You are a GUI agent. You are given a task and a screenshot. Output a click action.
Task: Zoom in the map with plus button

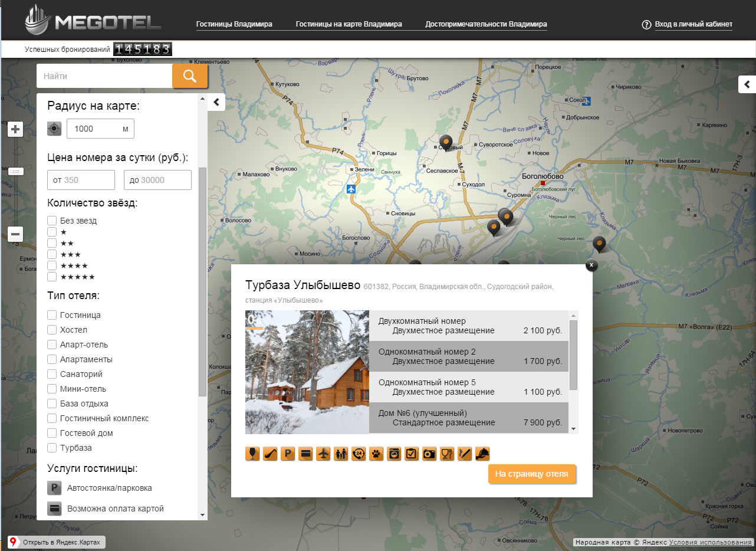[16, 129]
